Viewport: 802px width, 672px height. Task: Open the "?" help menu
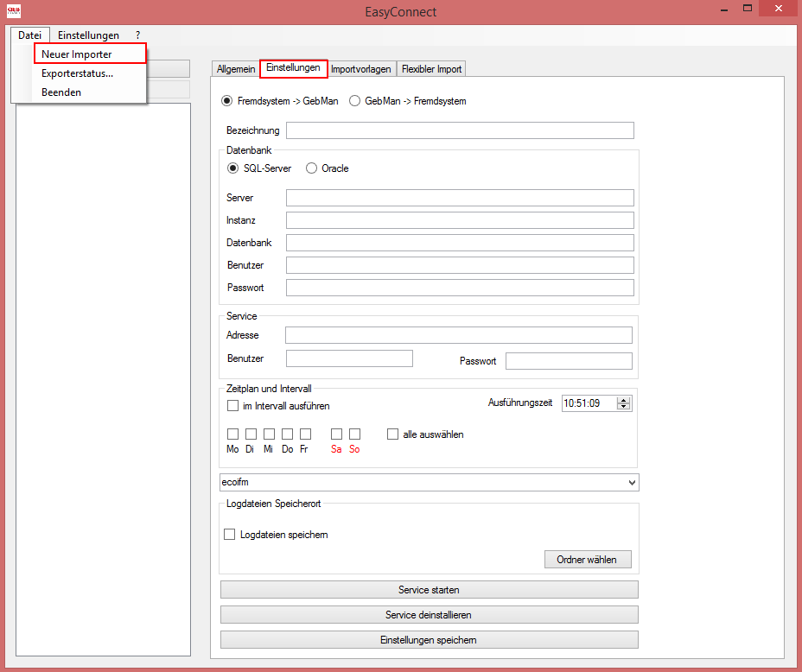(137, 35)
